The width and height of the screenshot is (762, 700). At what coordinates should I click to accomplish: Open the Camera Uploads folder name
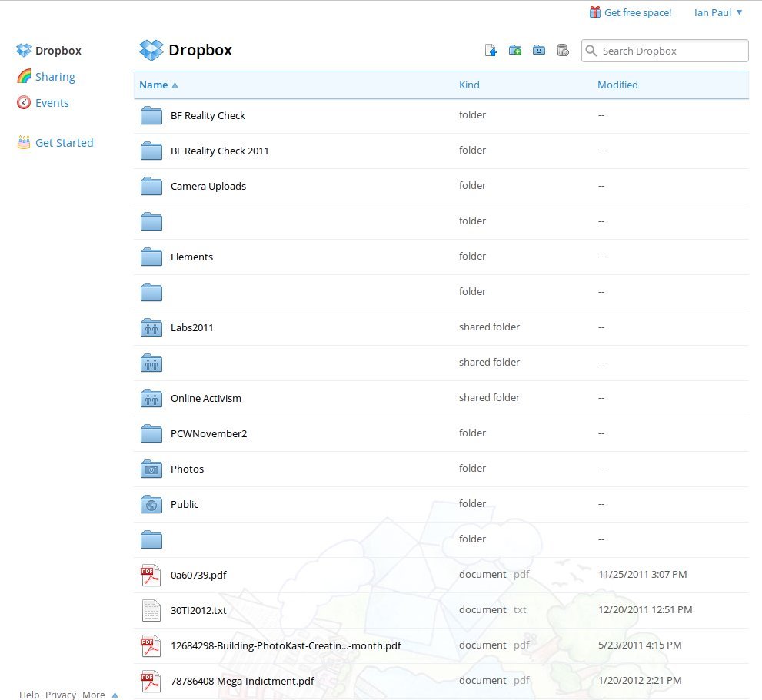tap(208, 187)
